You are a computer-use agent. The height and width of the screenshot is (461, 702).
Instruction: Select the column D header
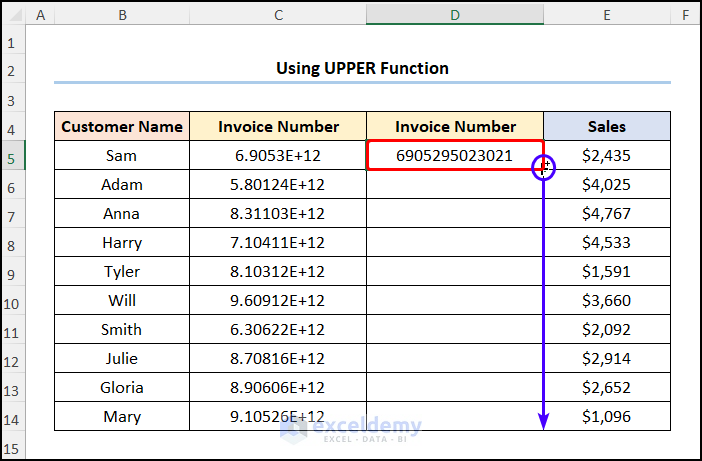tap(455, 15)
